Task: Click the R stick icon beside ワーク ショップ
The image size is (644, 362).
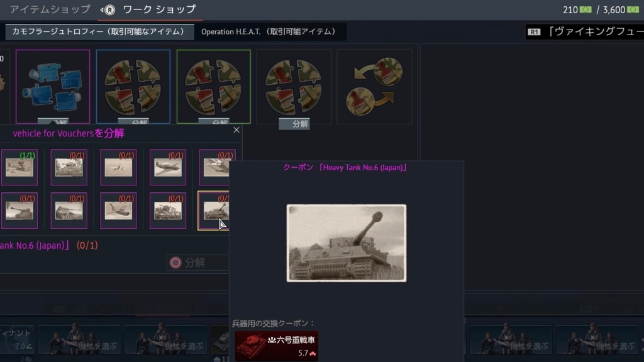Action: tap(108, 10)
